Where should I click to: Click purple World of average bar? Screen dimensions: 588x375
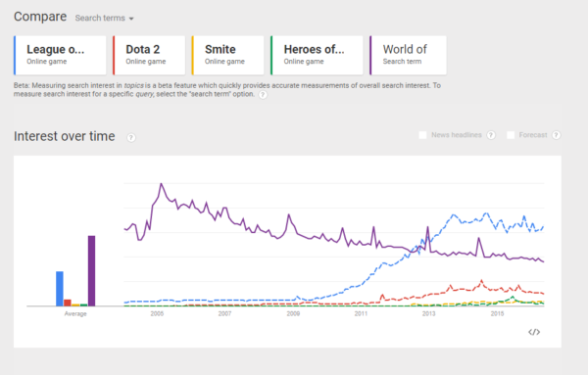pyautogui.click(x=91, y=271)
